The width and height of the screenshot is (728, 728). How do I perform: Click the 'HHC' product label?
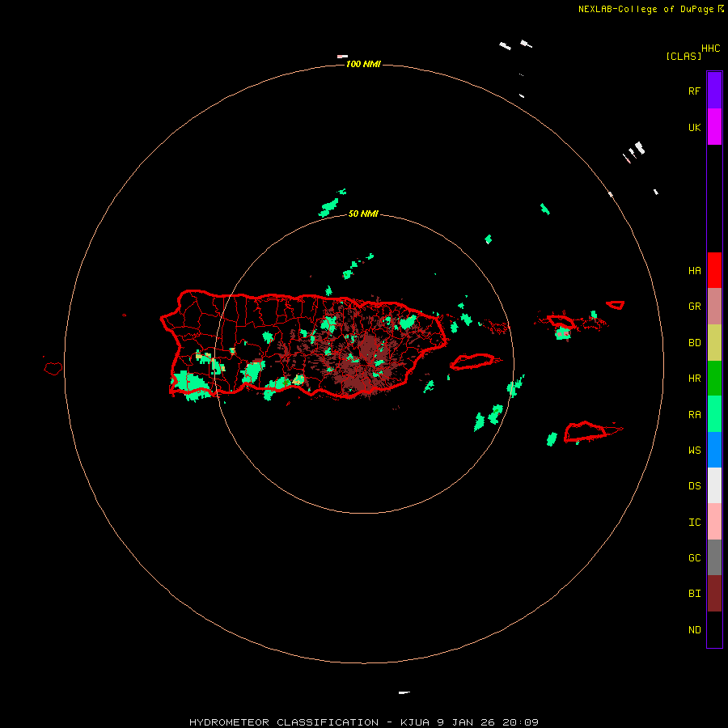coord(711,49)
